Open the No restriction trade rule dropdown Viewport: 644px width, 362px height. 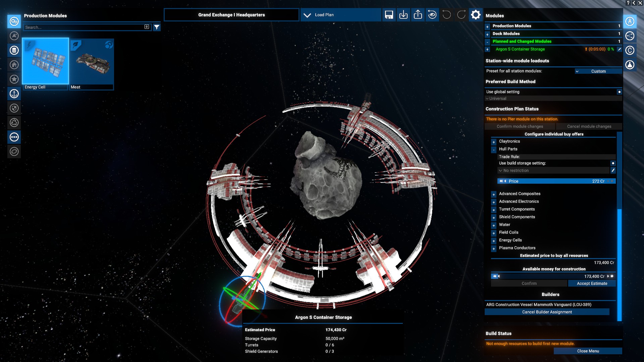[x=553, y=171]
